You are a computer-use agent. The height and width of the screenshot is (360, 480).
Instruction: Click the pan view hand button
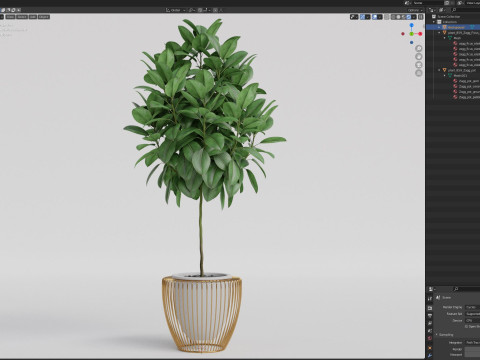click(419, 57)
